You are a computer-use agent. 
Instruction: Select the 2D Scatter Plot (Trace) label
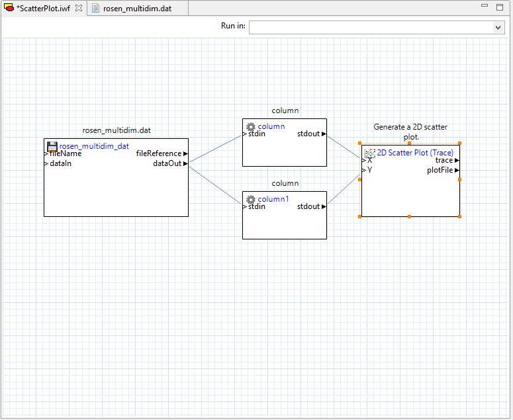point(415,153)
